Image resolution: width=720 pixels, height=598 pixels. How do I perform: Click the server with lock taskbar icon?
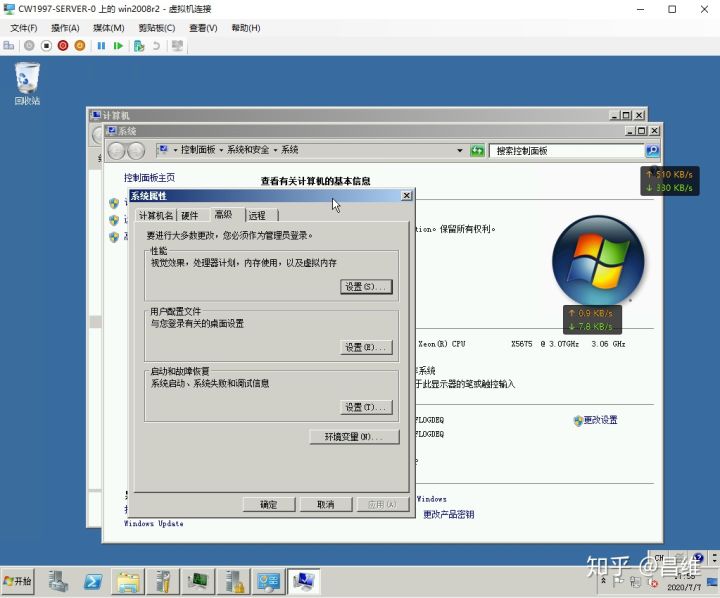233,581
